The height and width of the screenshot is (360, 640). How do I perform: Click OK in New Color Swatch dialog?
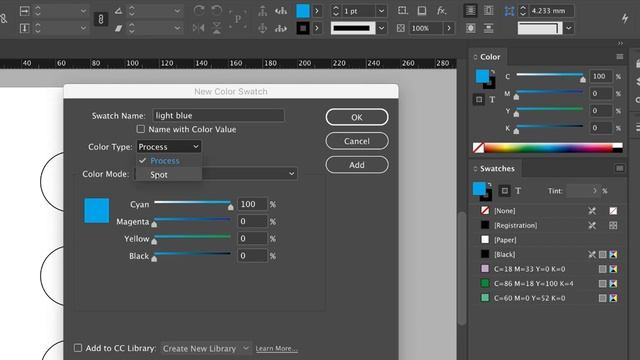(357, 117)
